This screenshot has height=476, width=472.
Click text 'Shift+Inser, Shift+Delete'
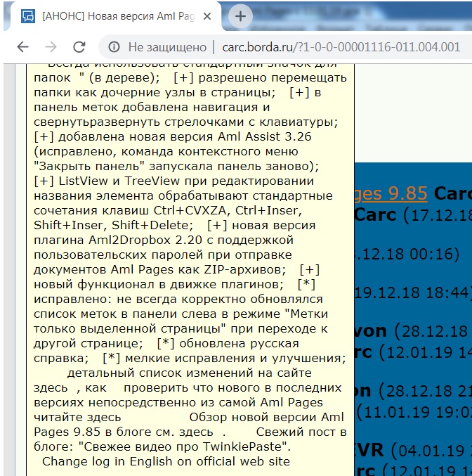[x=111, y=225]
